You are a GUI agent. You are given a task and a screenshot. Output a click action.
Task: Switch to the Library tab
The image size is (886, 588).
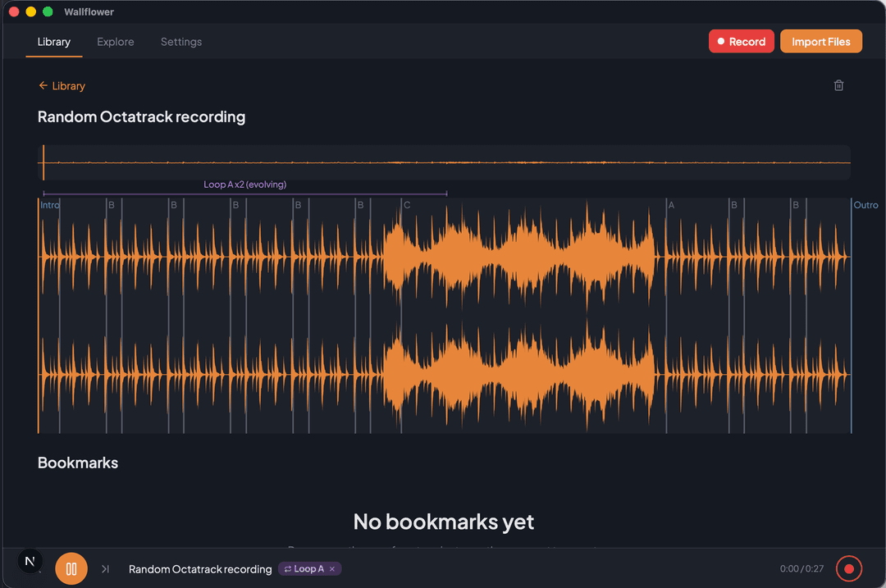[53, 42]
